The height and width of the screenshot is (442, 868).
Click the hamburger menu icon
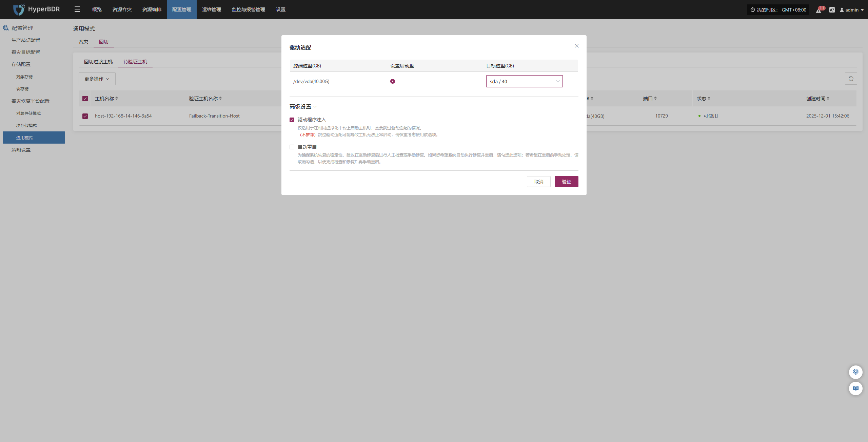pos(77,9)
